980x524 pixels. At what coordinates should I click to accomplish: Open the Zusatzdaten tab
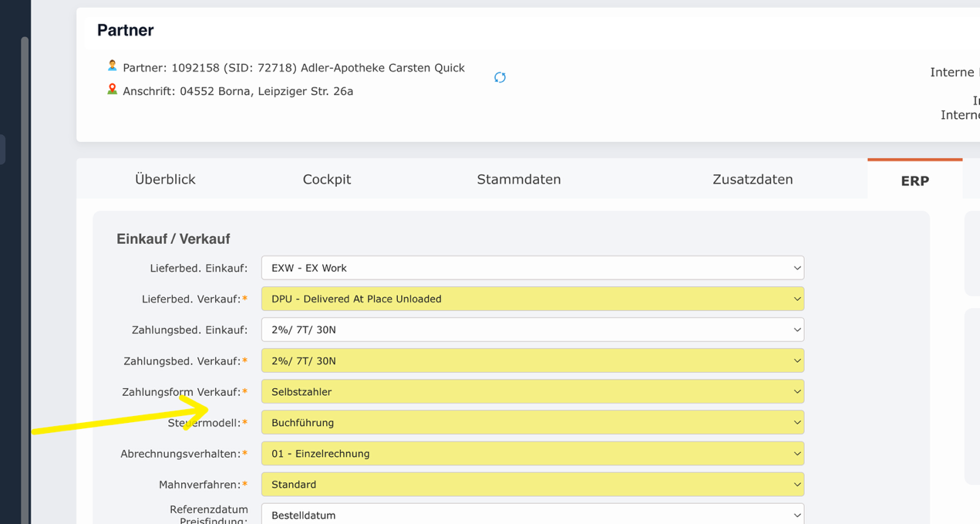tap(753, 179)
